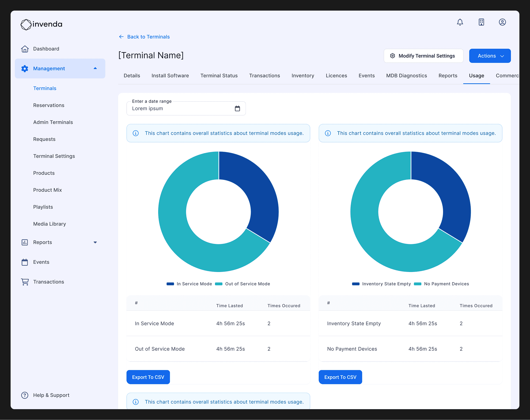Viewport: 530px width, 420px height.
Task: Click the Management gear icon
Action: point(25,69)
